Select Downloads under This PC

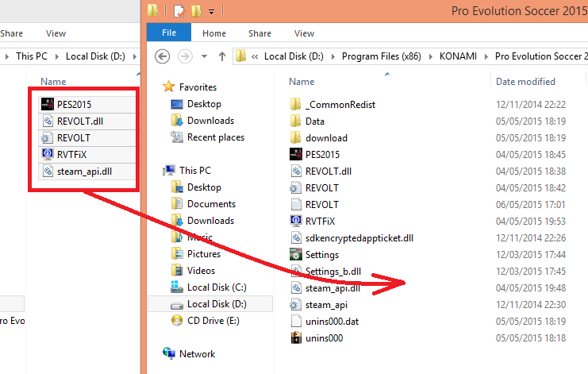click(x=202, y=221)
